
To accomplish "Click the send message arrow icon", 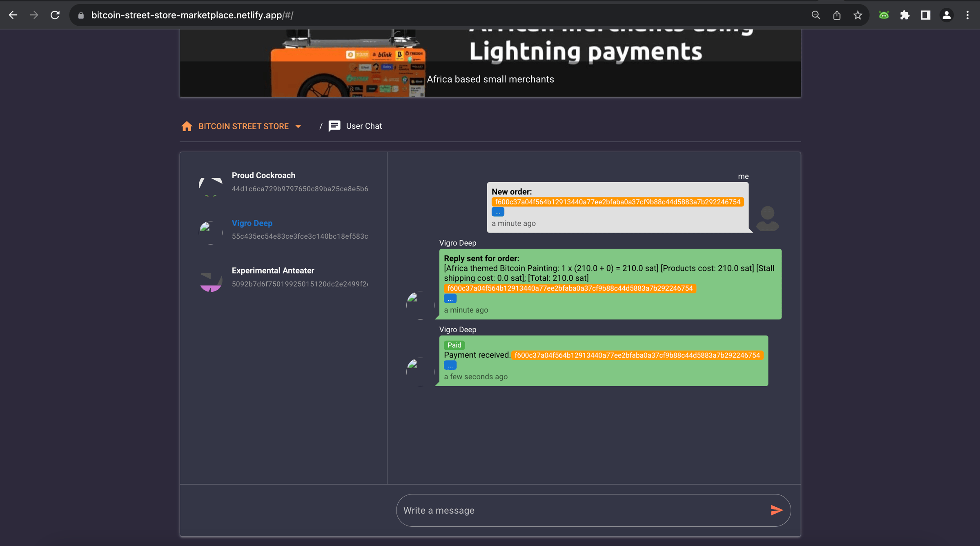I will pos(776,510).
